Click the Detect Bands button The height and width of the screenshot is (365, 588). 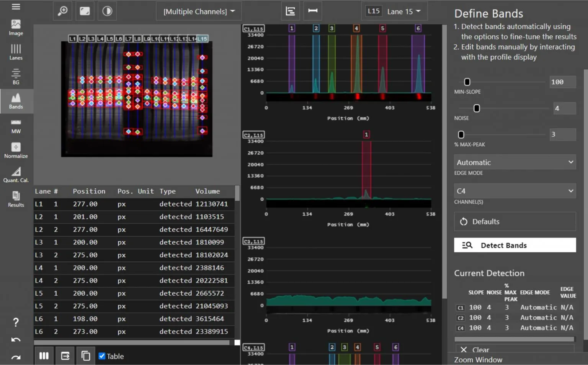[x=514, y=245]
